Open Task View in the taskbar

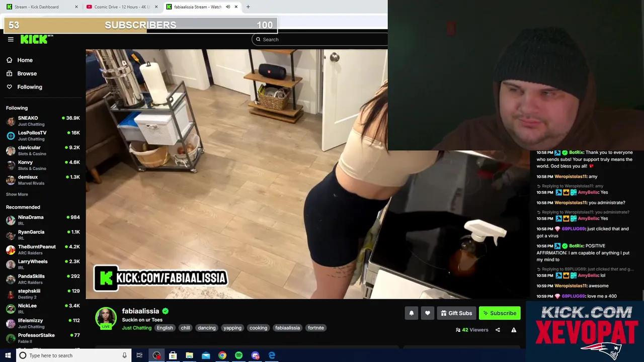[139, 355]
